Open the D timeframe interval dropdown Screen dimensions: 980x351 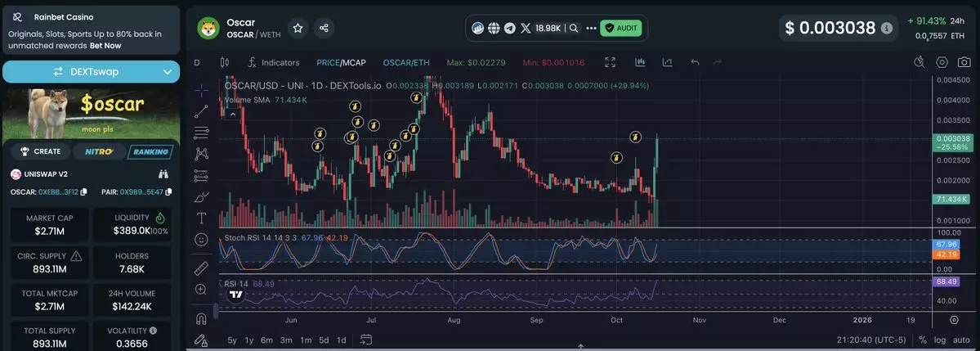pyautogui.click(x=196, y=62)
